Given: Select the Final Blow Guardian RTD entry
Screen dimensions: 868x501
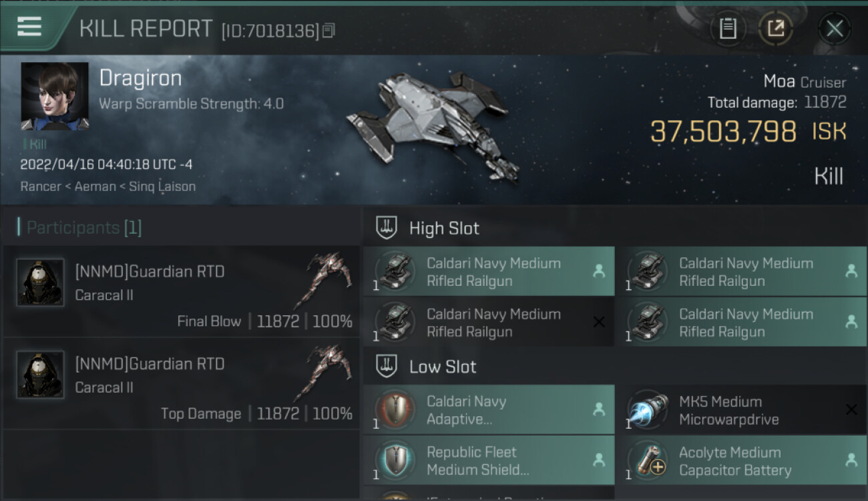Looking at the screenshot, I should pos(182,292).
